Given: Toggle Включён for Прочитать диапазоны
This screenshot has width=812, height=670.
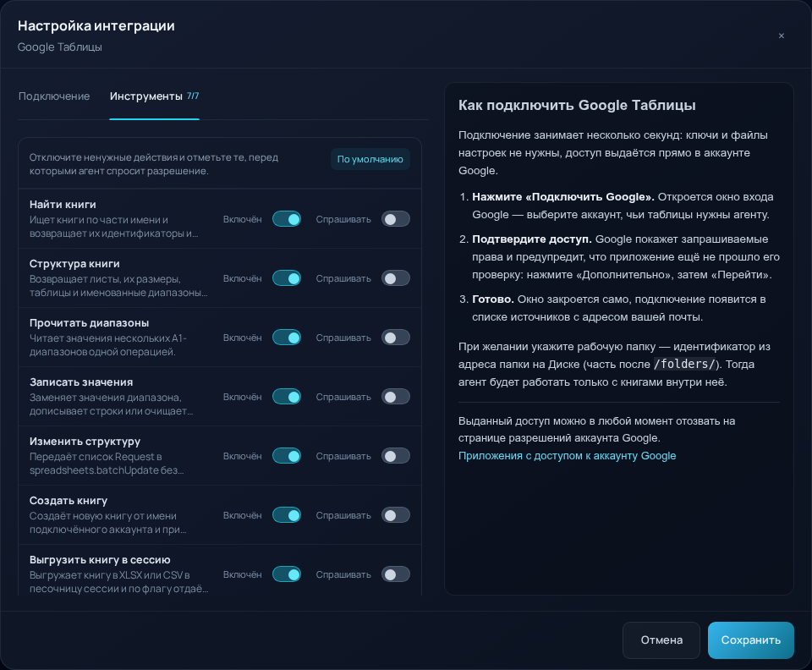Looking at the screenshot, I should tap(287, 338).
